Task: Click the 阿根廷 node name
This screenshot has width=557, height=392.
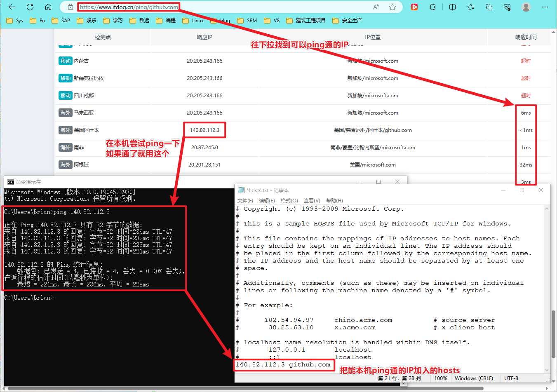Action: pos(81,165)
